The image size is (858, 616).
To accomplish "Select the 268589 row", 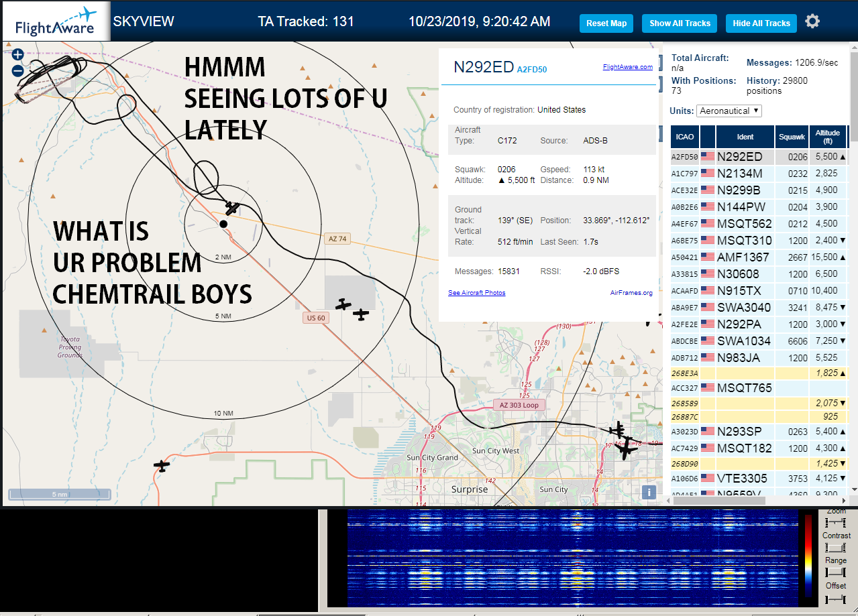I will pos(759,403).
